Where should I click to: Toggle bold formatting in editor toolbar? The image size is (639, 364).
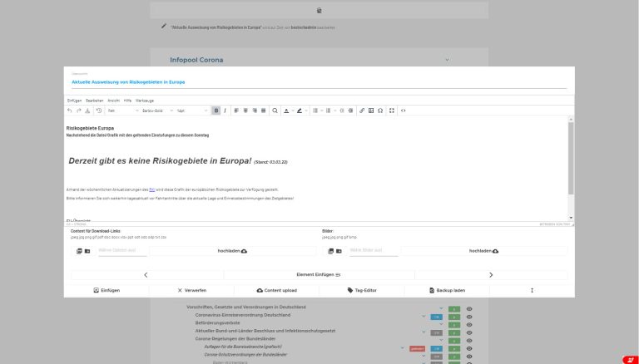216,110
